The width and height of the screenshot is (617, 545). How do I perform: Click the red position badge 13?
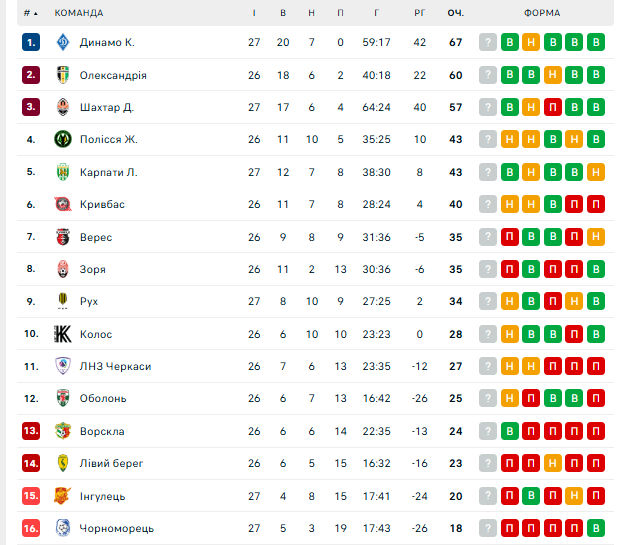click(x=31, y=431)
